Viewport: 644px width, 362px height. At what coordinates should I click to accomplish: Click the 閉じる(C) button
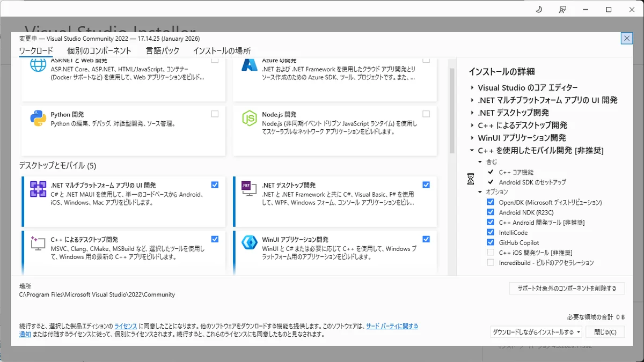pos(605,332)
